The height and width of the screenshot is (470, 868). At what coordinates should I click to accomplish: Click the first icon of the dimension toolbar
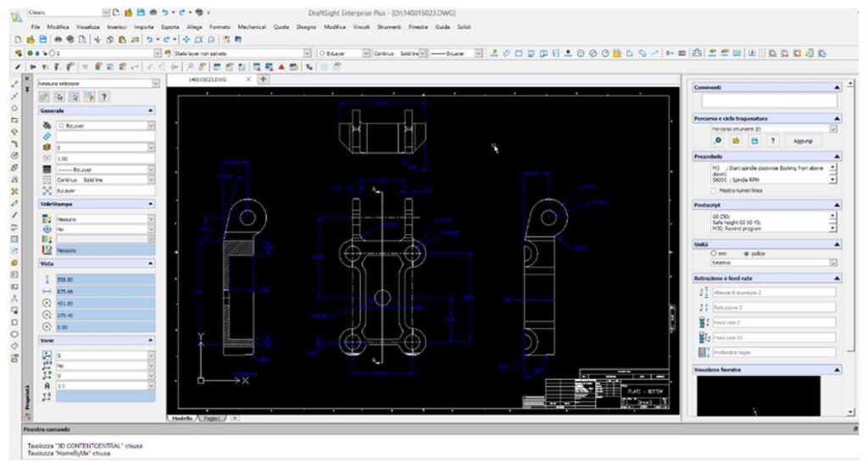point(494,53)
